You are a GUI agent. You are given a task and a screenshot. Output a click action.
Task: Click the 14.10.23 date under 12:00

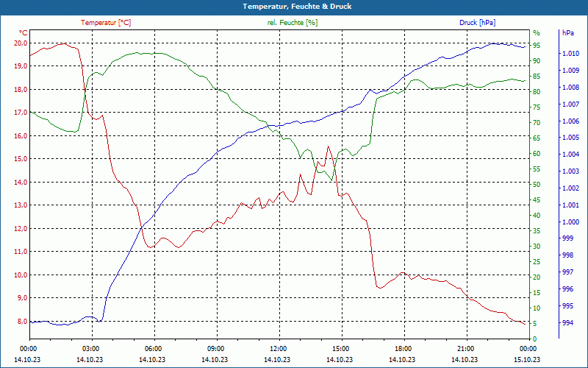[x=277, y=360]
